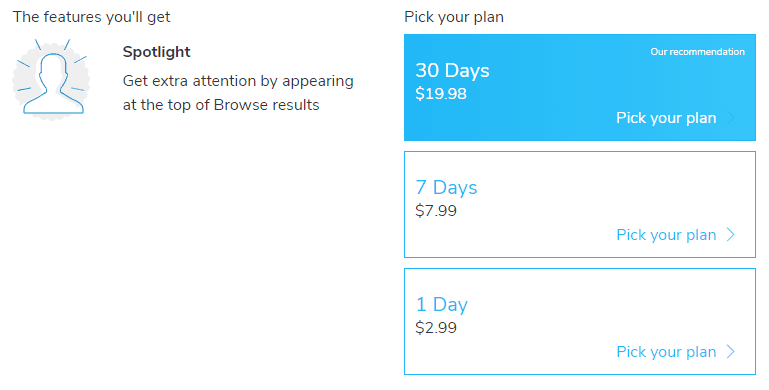Click the 'Our recommendation' badge text

pyautogui.click(x=697, y=52)
